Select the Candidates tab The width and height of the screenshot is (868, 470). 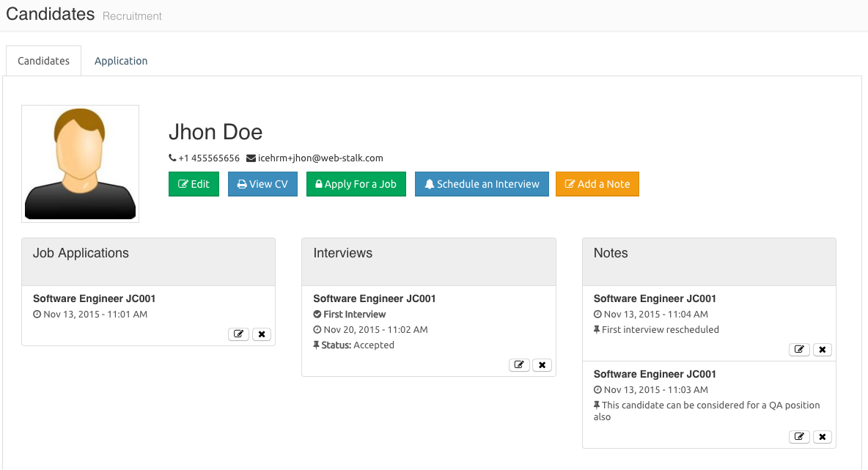pyautogui.click(x=43, y=61)
